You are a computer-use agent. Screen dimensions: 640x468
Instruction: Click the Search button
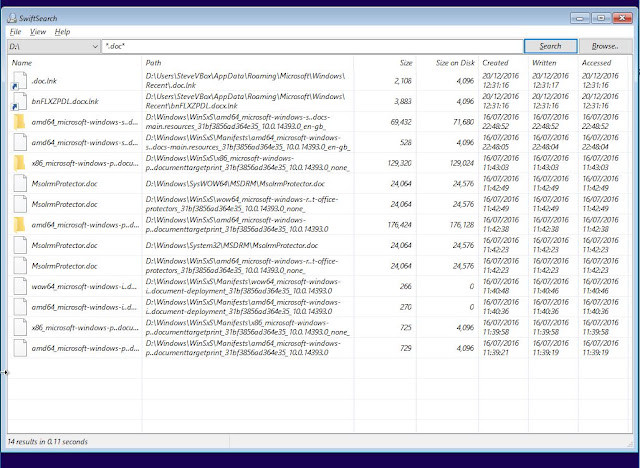click(x=550, y=46)
